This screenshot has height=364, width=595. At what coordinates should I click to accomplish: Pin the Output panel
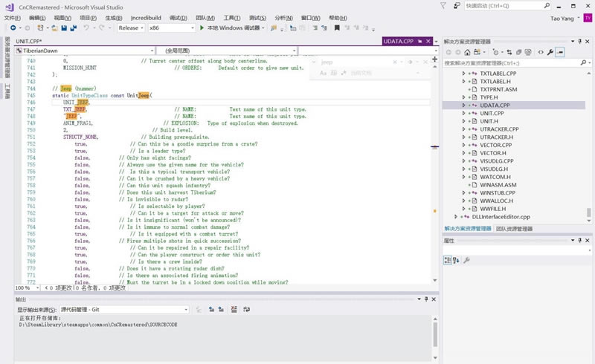[x=426, y=299]
